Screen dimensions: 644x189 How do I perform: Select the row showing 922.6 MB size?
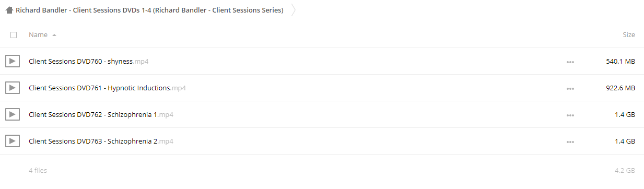[x=322, y=88]
